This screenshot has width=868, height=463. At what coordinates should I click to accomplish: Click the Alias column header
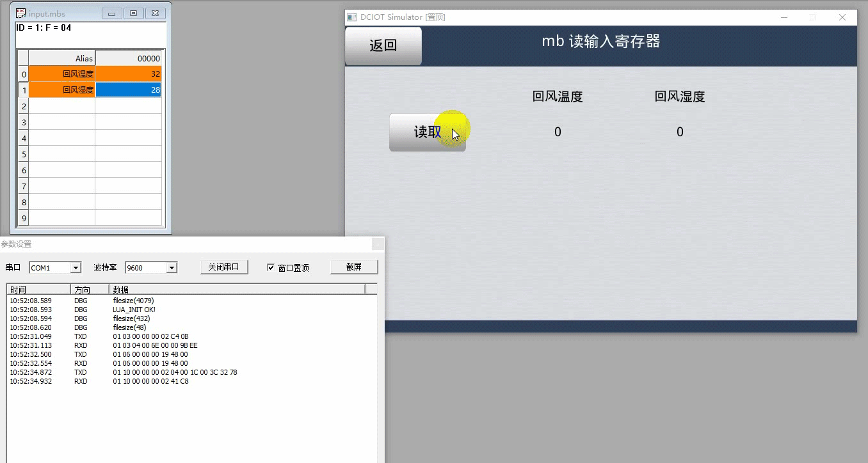click(62, 58)
